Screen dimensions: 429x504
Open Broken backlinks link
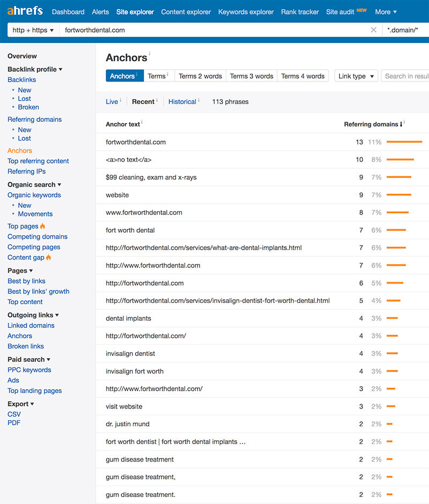pyautogui.click(x=28, y=107)
